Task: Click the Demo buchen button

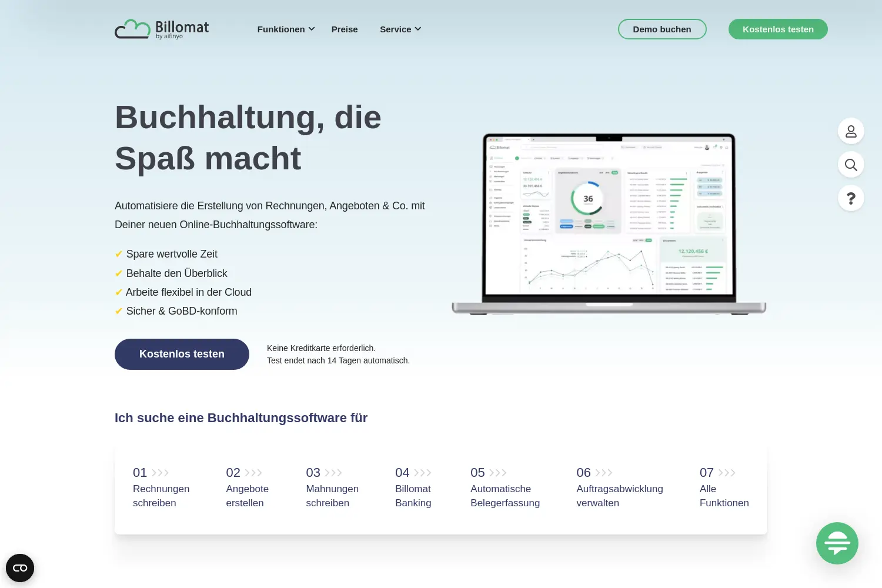Action: tap(662, 29)
